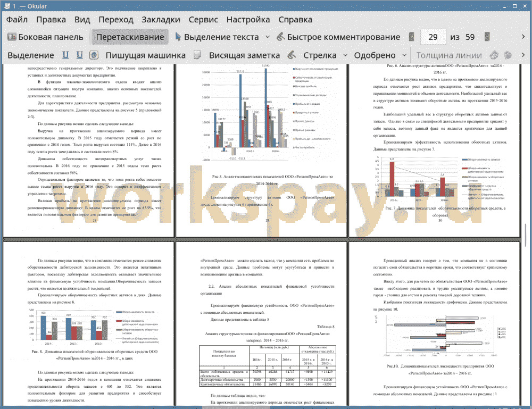Screen dimensions: 532x409
Task: Select the second underline annotation icon
Action: 79,55
